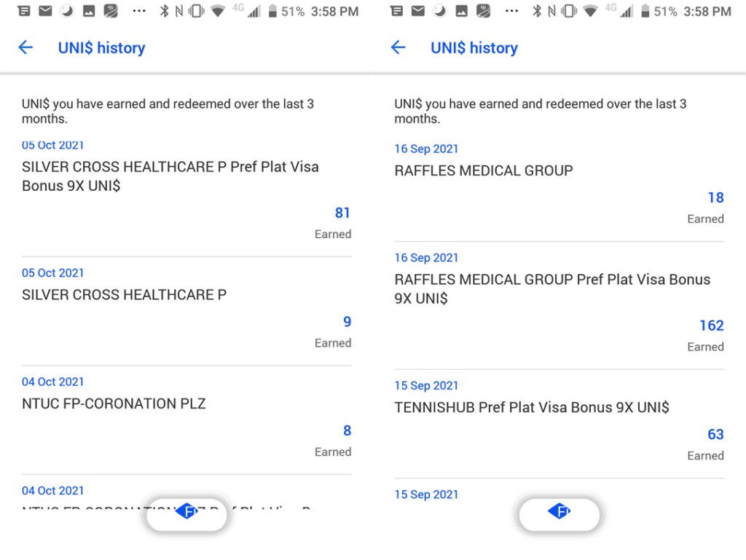Tap image icon in left status bar
746x560 pixels.
[88, 11]
